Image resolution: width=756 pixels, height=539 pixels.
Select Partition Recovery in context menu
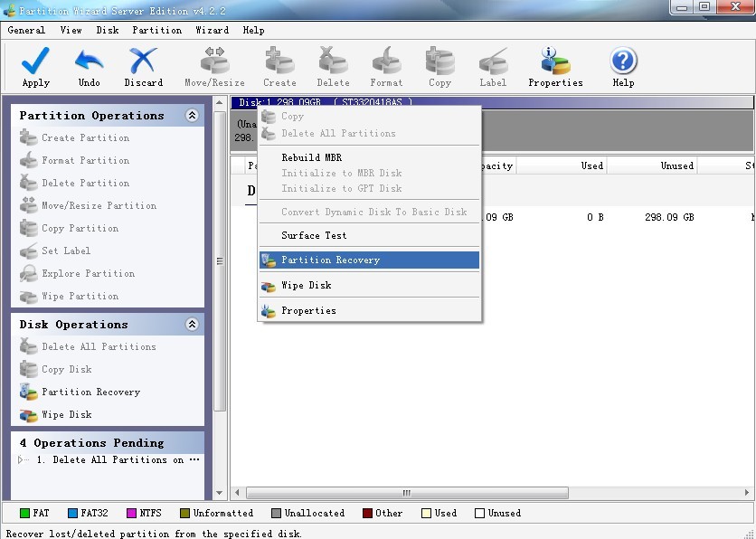point(369,260)
